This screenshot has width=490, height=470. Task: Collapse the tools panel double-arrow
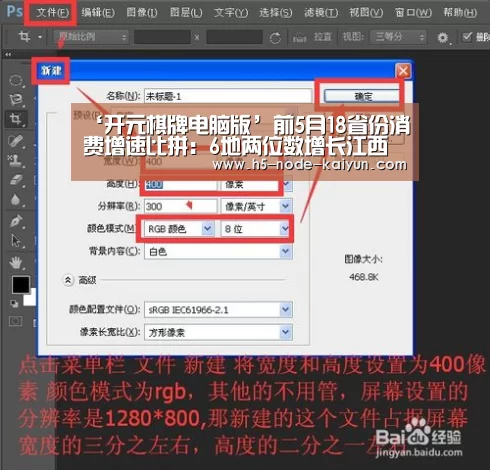(x=8, y=54)
